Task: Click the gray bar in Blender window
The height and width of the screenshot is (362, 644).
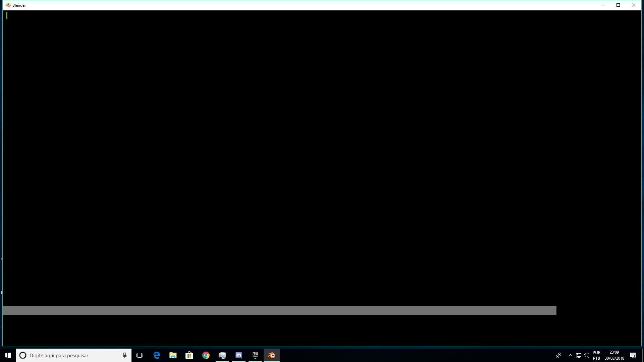Action: click(x=279, y=310)
